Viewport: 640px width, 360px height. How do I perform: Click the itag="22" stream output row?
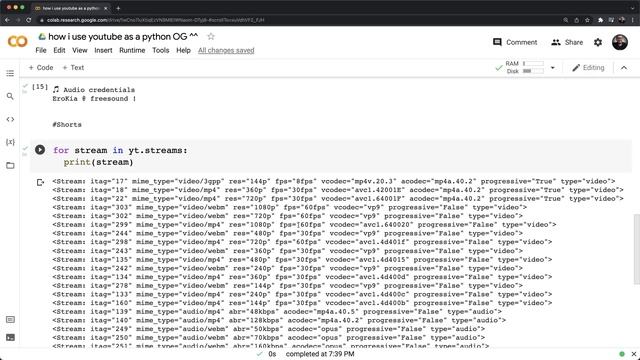click(338, 198)
